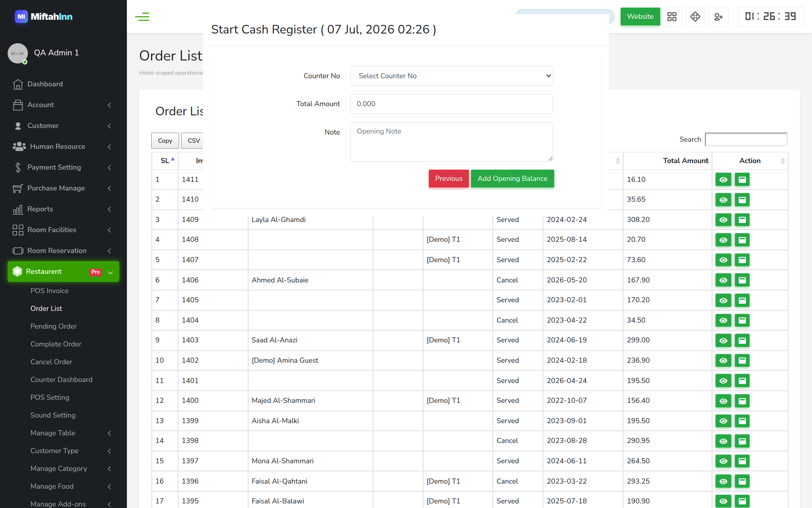View order 1405 with eye icon
This screenshot has width=812, height=508.
(x=723, y=300)
